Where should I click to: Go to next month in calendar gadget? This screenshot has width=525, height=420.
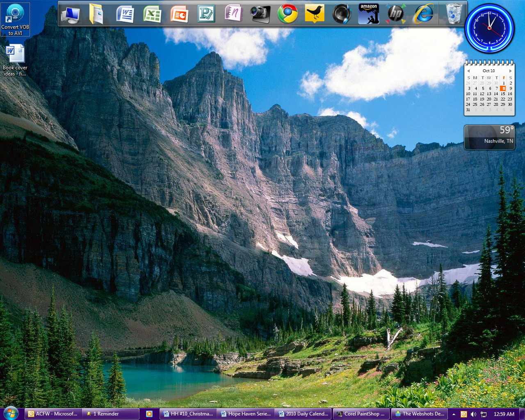click(x=510, y=71)
